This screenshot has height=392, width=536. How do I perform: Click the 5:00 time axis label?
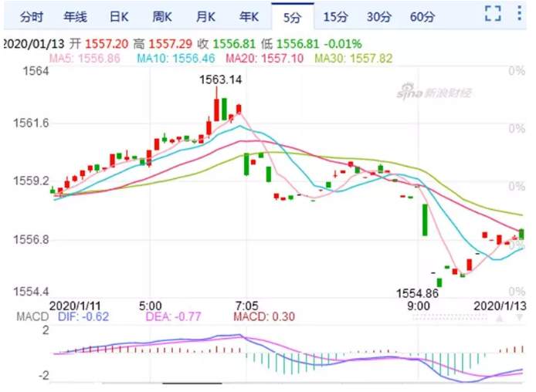pos(151,306)
